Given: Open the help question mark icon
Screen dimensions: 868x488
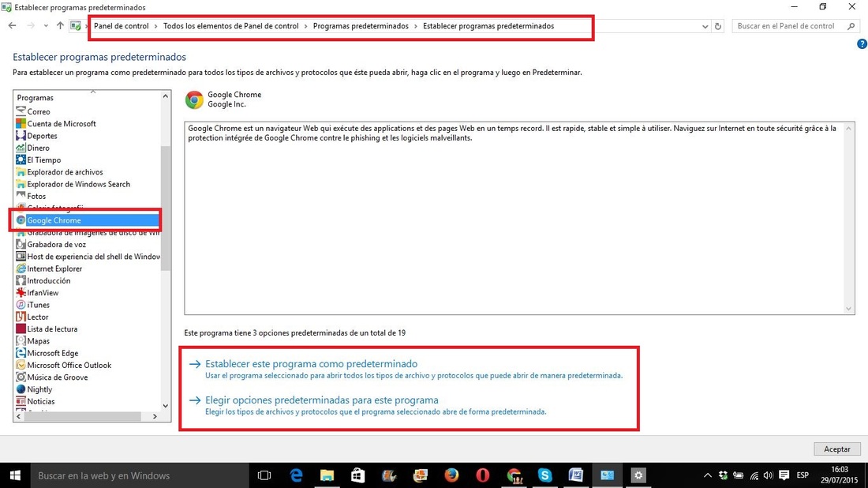Looking at the screenshot, I should pos(862,44).
